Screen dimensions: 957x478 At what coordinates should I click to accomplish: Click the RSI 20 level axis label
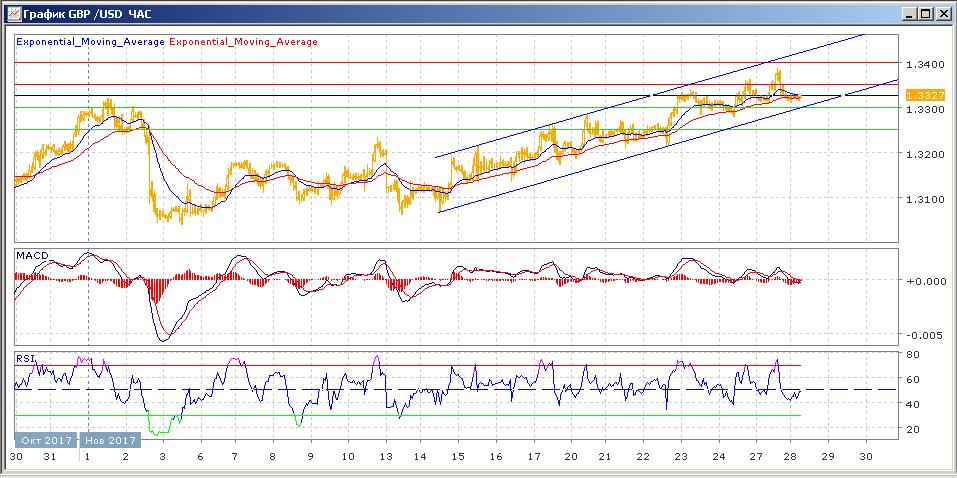tap(913, 429)
